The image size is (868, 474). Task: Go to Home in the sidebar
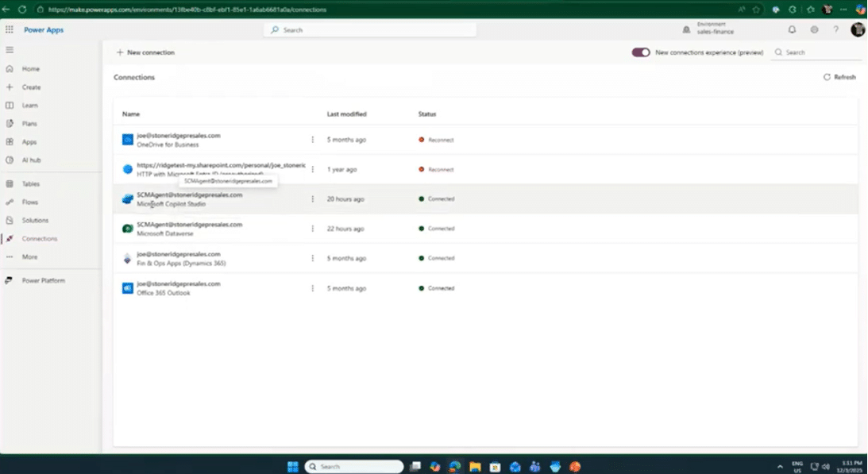(x=29, y=68)
